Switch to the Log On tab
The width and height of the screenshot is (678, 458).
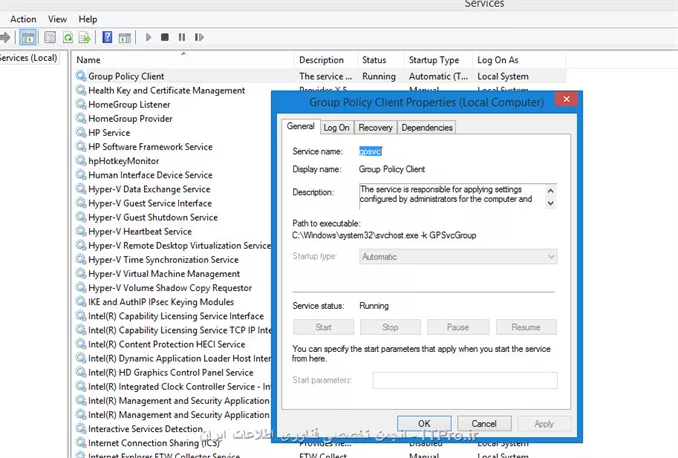[336, 128]
